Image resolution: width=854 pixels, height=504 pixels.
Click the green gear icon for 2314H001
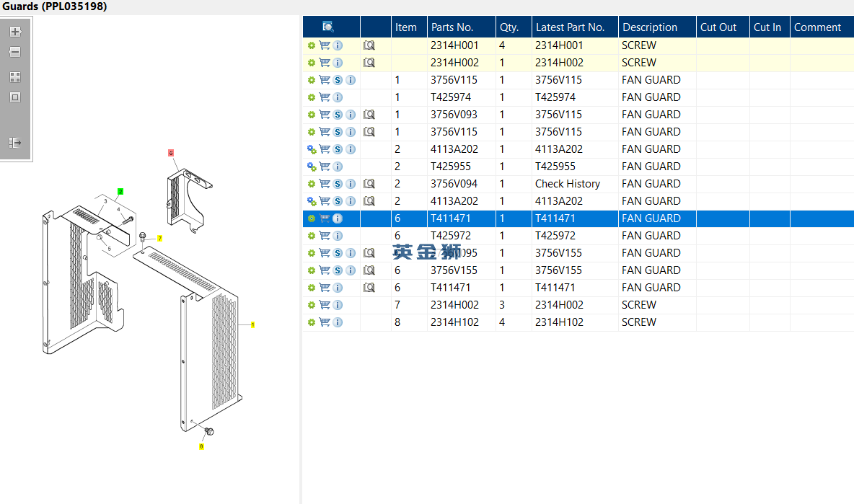(x=312, y=45)
